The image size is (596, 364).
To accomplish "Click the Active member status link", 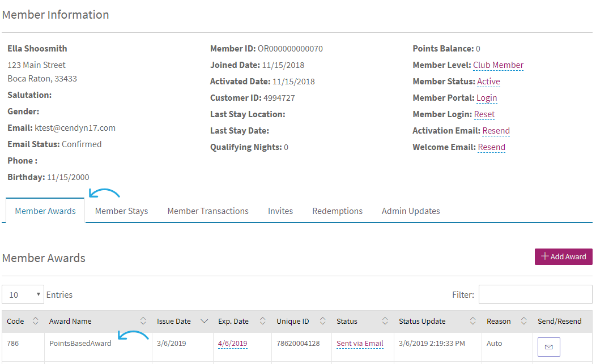I will point(488,82).
